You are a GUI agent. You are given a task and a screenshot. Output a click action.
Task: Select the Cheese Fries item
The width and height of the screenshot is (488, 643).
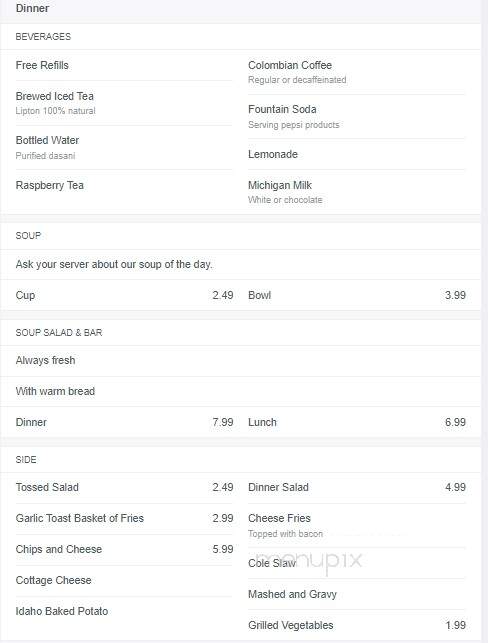(279, 518)
